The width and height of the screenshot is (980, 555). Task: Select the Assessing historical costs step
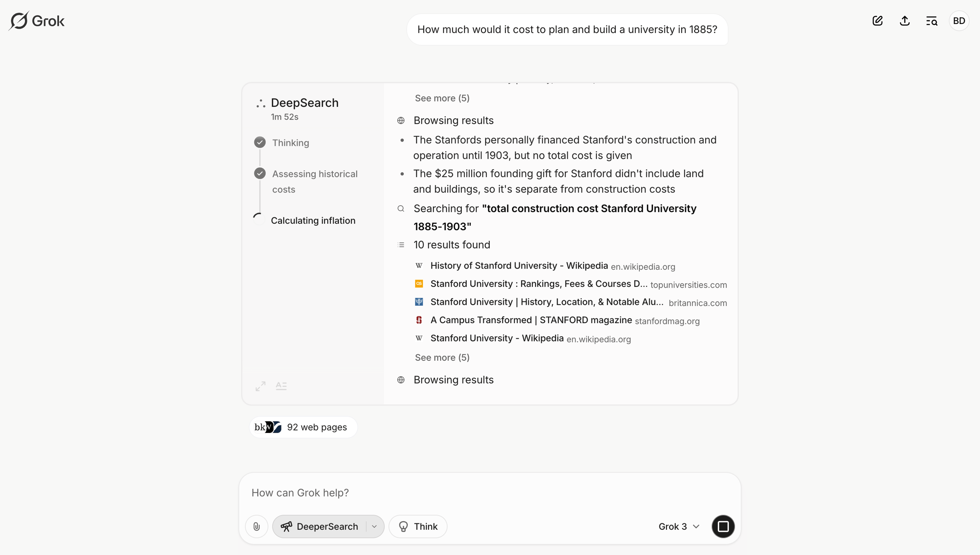[315, 182]
